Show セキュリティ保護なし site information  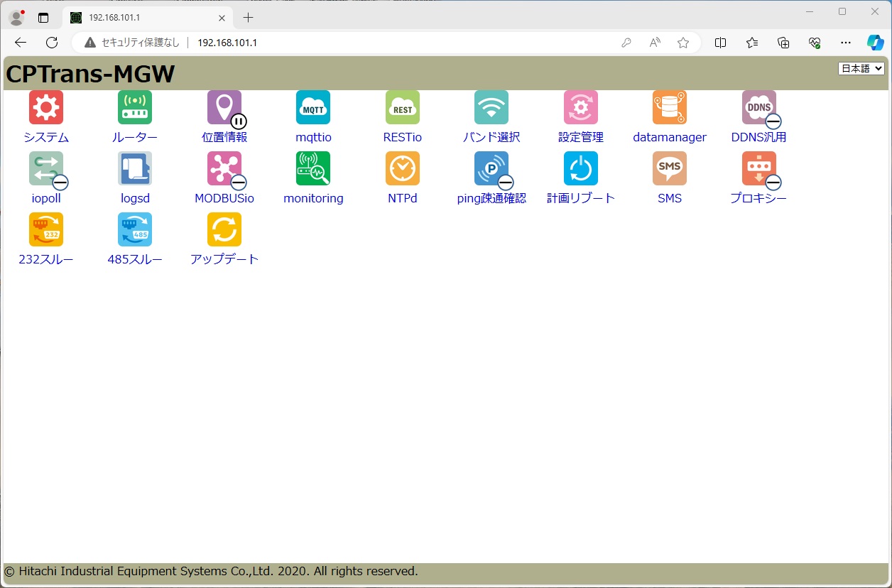(132, 43)
